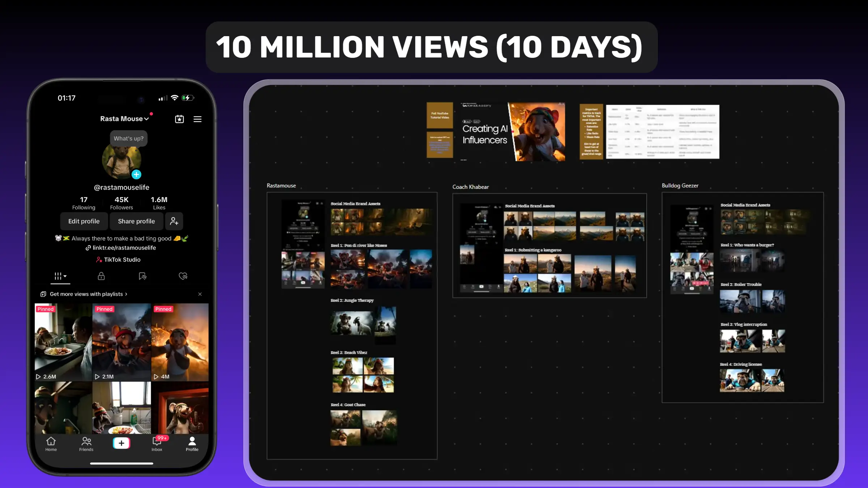Open the Rasta Mouse account switcher dropdown
Image resolution: width=868 pixels, height=488 pixels.
tap(124, 119)
